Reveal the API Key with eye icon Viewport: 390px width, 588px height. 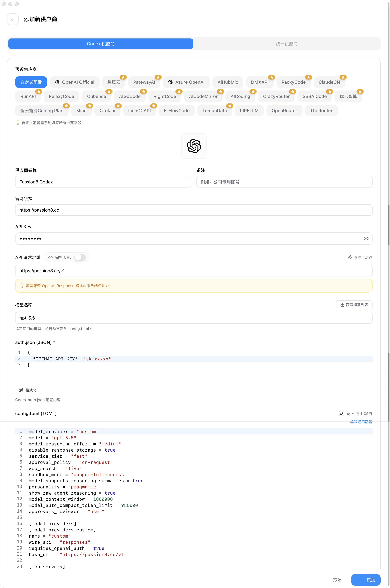point(366,238)
